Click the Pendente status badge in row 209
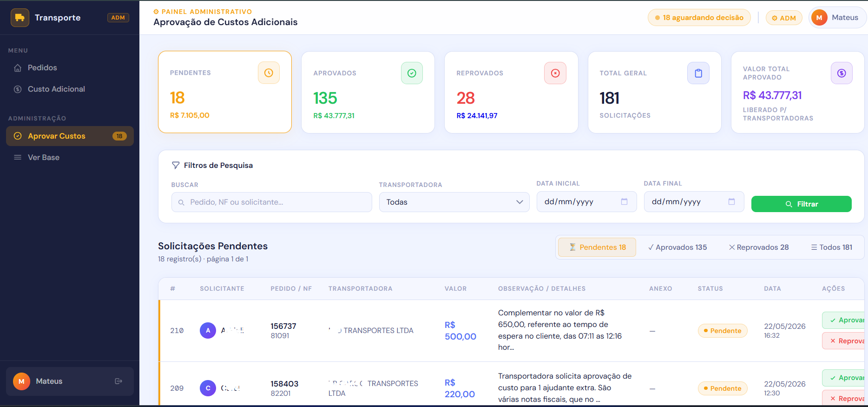 click(723, 388)
